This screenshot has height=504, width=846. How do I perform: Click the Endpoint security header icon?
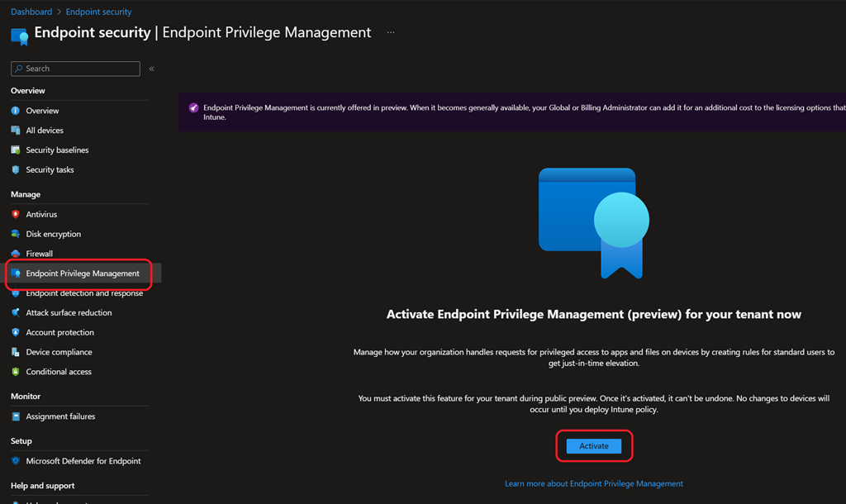click(x=20, y=36)
